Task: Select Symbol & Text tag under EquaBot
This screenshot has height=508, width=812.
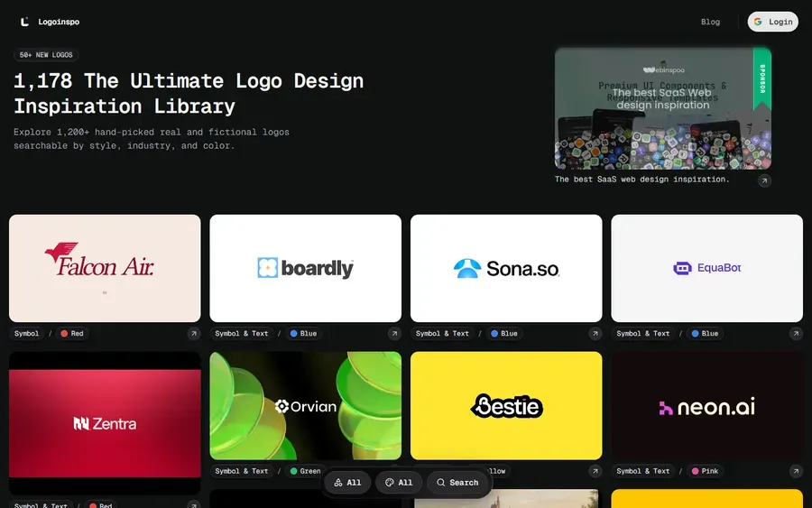Action: 643,334
